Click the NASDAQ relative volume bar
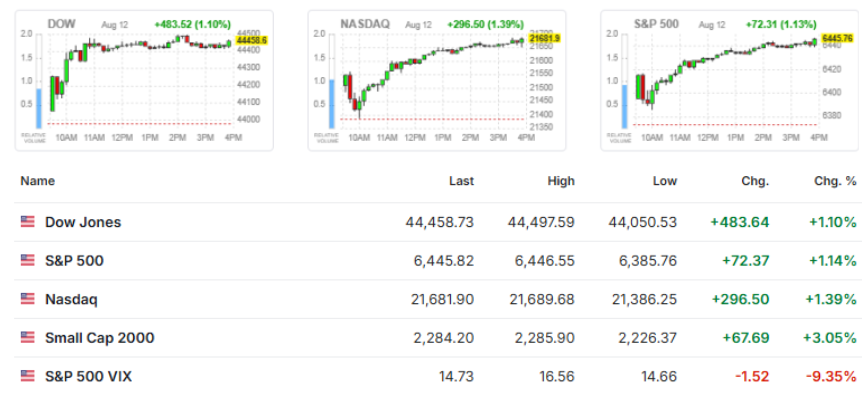The image size is (862, 401). click(331, 104)
